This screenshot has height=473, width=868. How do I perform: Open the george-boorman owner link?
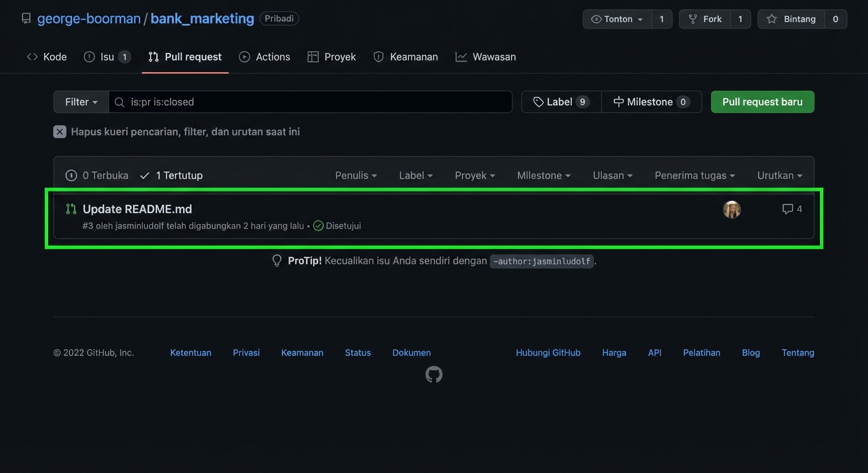89,18
